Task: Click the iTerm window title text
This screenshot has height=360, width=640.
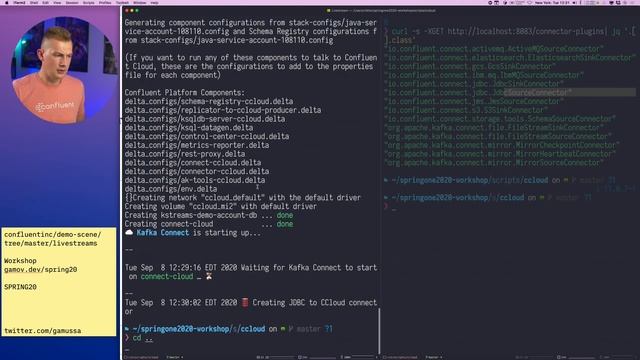Action: 383,11
